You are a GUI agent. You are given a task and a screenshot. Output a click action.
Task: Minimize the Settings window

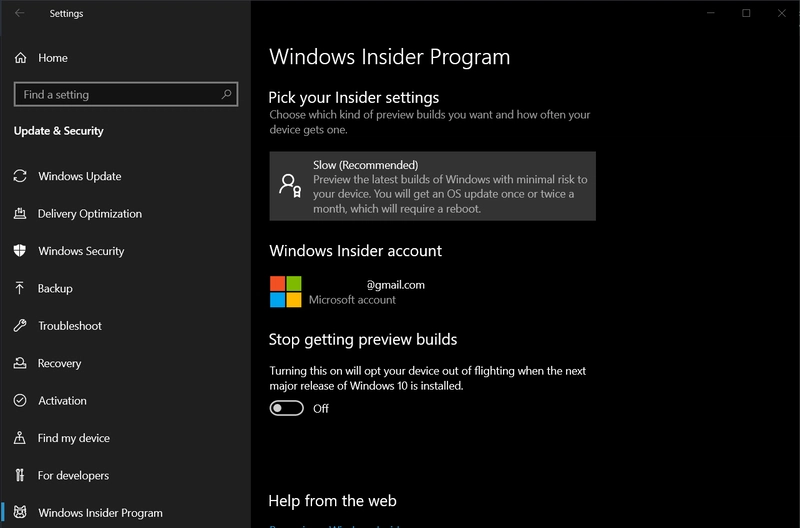pos(711,13)
